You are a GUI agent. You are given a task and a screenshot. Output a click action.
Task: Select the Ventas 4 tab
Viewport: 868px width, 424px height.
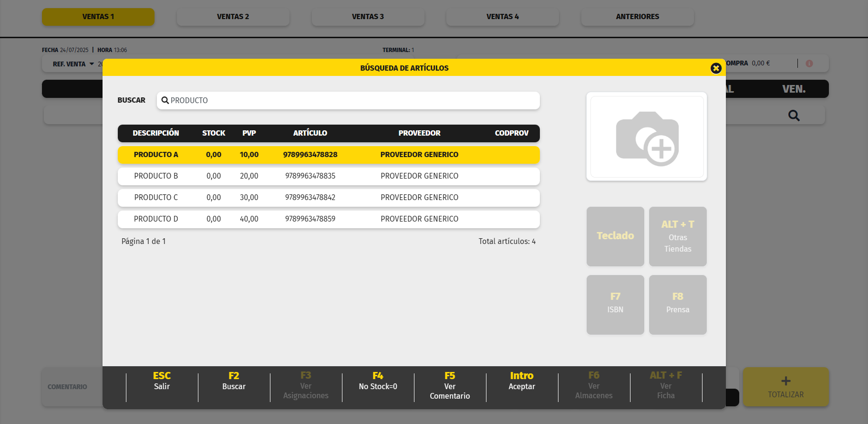(x=502, y=17)
